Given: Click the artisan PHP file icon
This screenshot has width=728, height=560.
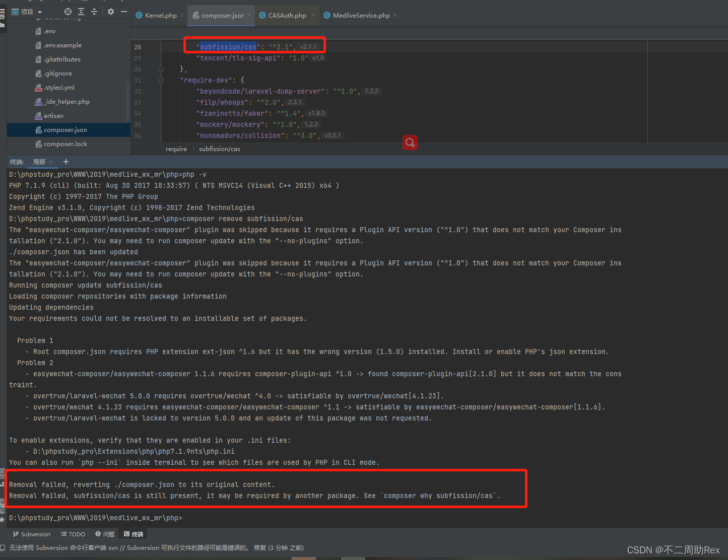Looking at the screenshot, I should (x=38, y=116).
